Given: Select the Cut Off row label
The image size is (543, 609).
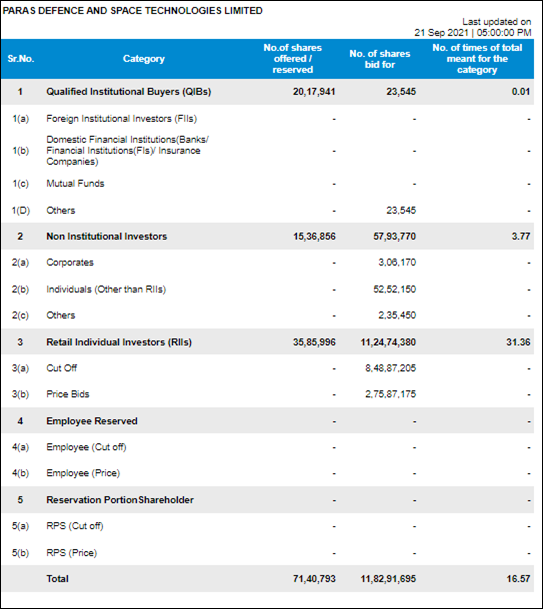Looking at the screenshot, I should pos(62,368).
